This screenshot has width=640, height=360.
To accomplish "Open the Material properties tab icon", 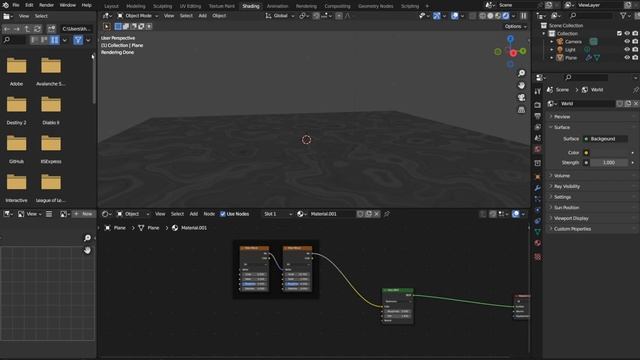I will click(538, 243).
